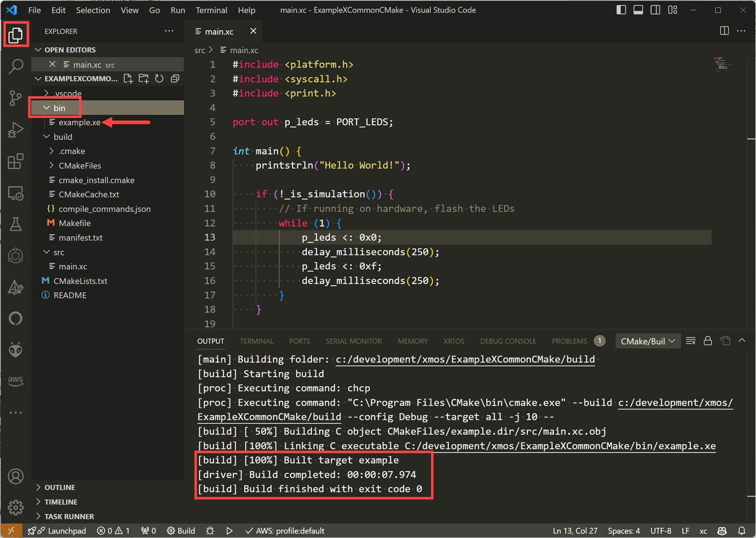The height and width of the screenshot is (538, 756).
Task: Open errors and warnings count in status bar
Action: pos(113,531)
